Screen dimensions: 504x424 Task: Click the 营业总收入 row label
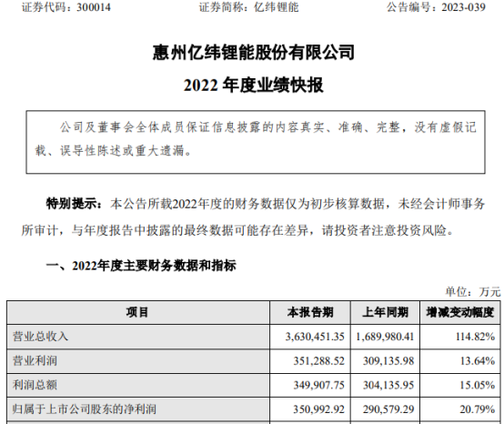tap(41, 337)
